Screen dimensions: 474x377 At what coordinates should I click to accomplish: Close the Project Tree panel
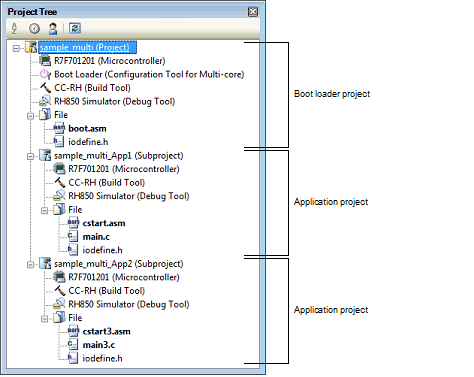tap(253, 12)
